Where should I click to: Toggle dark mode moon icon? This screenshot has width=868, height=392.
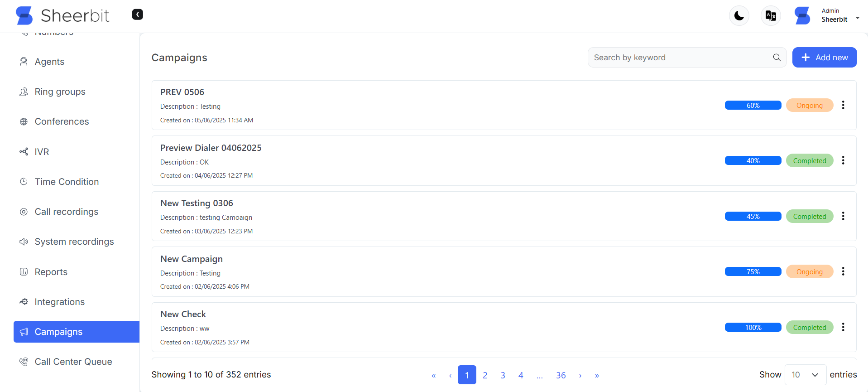click(x=739, y=16)
